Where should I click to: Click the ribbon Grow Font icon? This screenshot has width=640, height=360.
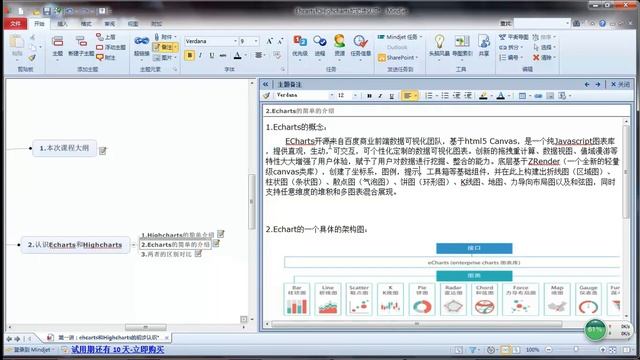[269, 41]
